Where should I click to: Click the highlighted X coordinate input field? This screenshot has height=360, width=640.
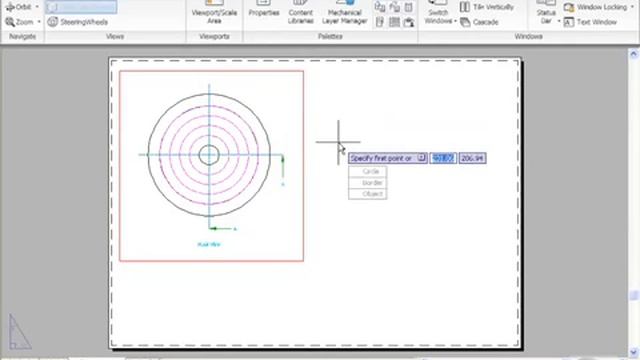click(x=443, y=158)
